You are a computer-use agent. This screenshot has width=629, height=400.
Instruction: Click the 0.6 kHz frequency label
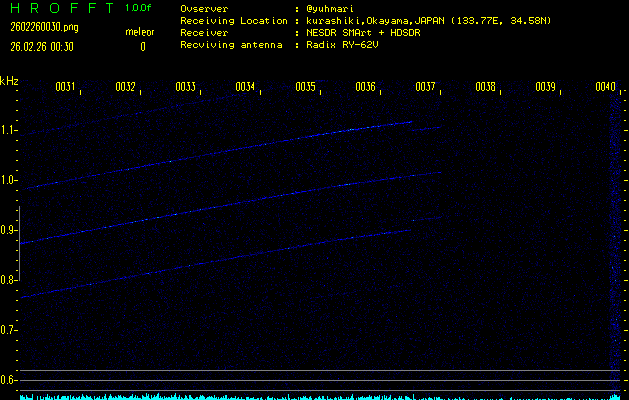(x=9, y=380)
